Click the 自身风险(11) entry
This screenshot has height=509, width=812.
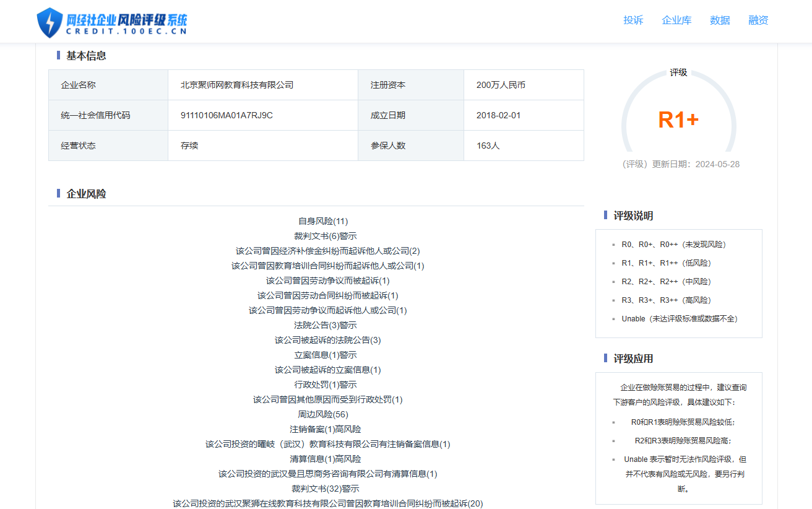(x=323, y=221)
